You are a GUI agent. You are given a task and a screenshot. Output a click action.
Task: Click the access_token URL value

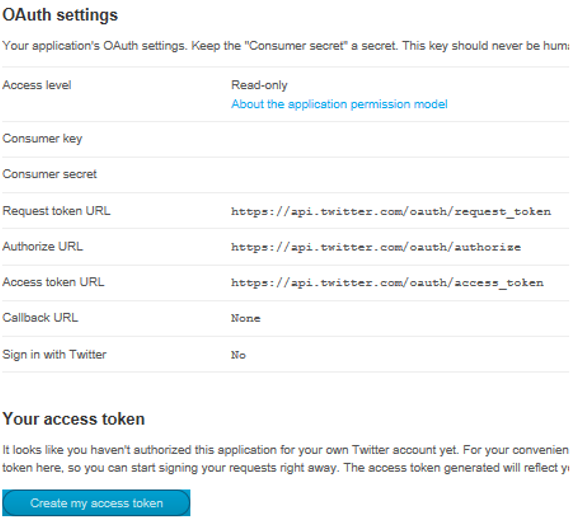point(387,283)
